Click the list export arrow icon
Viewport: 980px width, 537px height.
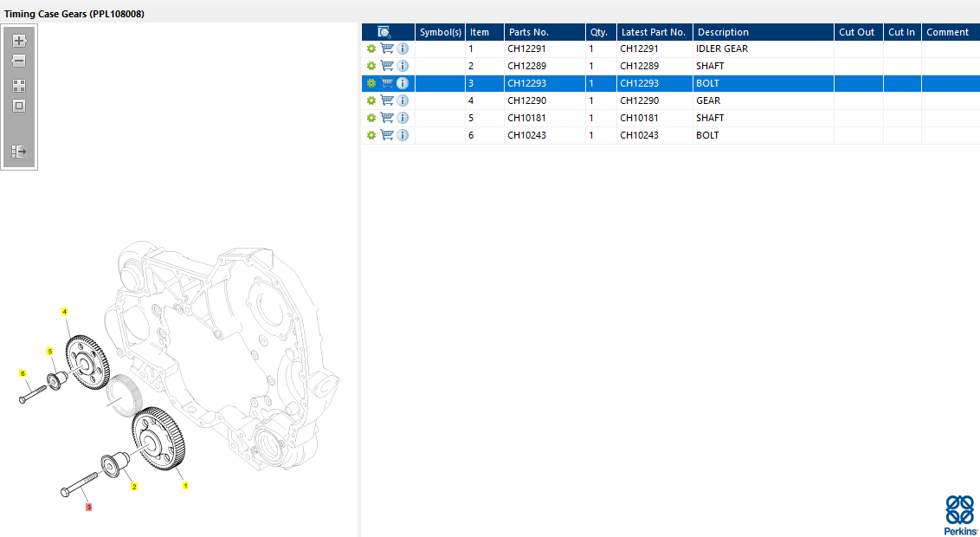(19, 152)
